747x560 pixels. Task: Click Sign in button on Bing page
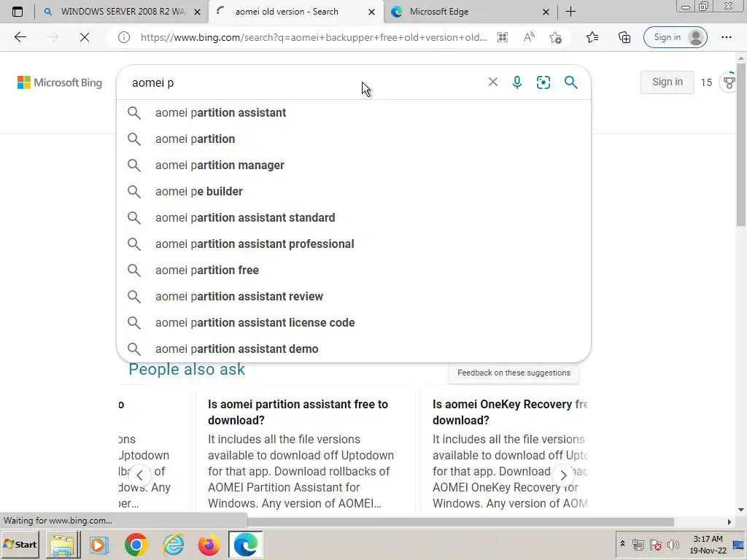(x=667, y=82)
